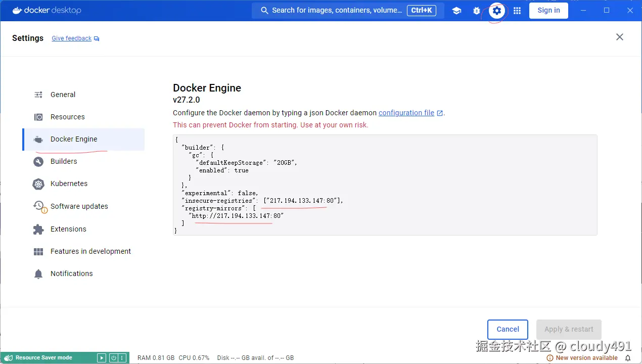Click the Extensions puzzle piece icon

click(x=38, y=229)
